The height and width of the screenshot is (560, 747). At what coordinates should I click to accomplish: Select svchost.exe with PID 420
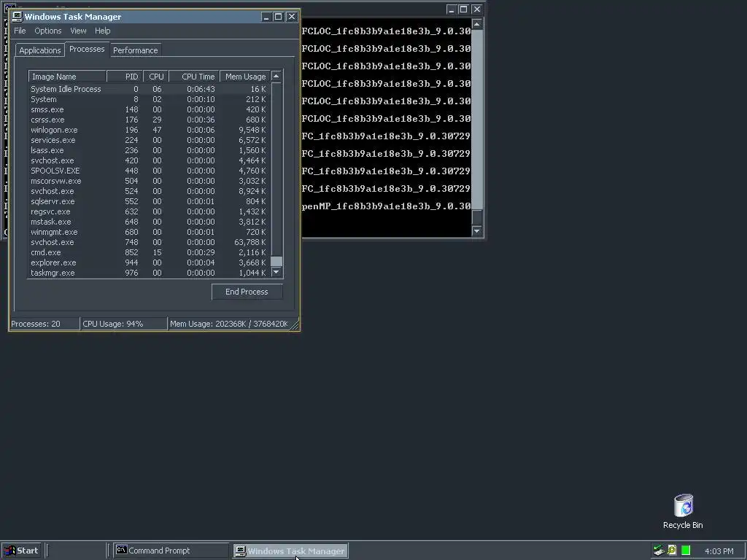coord(149,160)
